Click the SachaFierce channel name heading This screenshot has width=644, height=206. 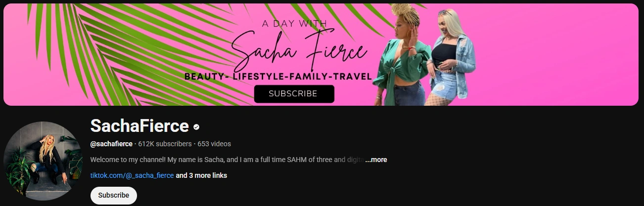(x=139, y=126)
